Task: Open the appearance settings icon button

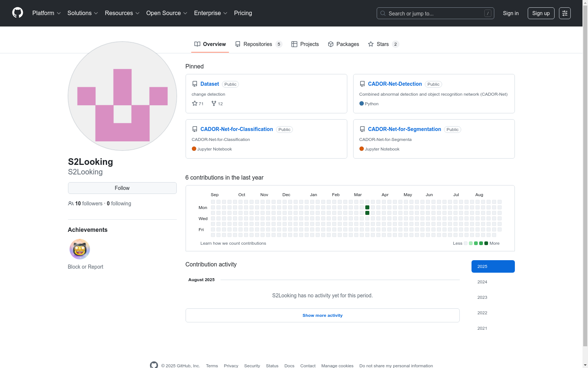Action: 565,13
